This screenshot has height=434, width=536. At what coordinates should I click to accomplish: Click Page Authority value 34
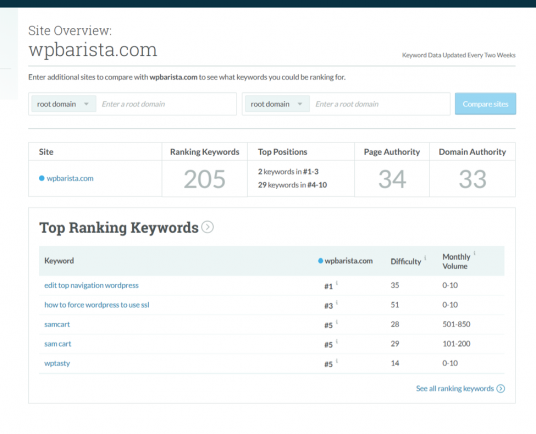(x=392, y=179)
